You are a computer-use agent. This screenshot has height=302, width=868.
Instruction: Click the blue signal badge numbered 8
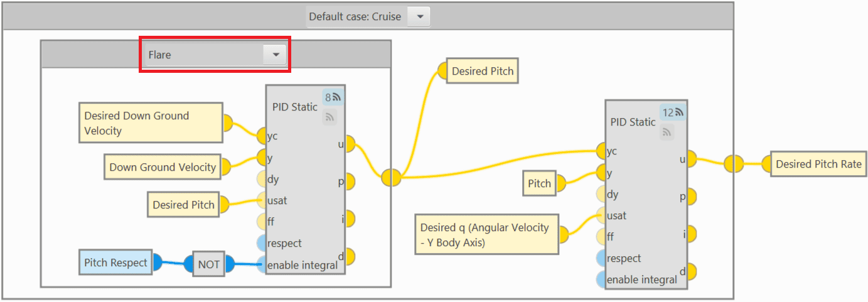pyautogui.click(x=333, y=97)
